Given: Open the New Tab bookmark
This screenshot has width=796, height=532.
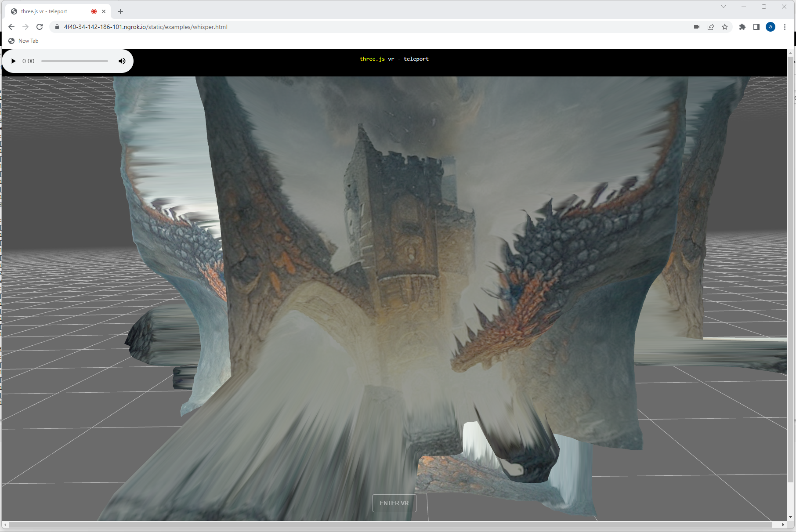Looking at the screenshot, I should coord(24,41).
